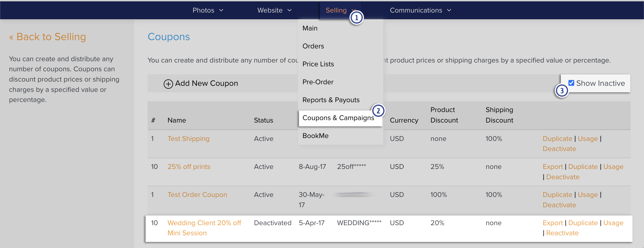Export the 25% off prints coupon
This screenshot has height=248, width=644.
pos(553,166)
